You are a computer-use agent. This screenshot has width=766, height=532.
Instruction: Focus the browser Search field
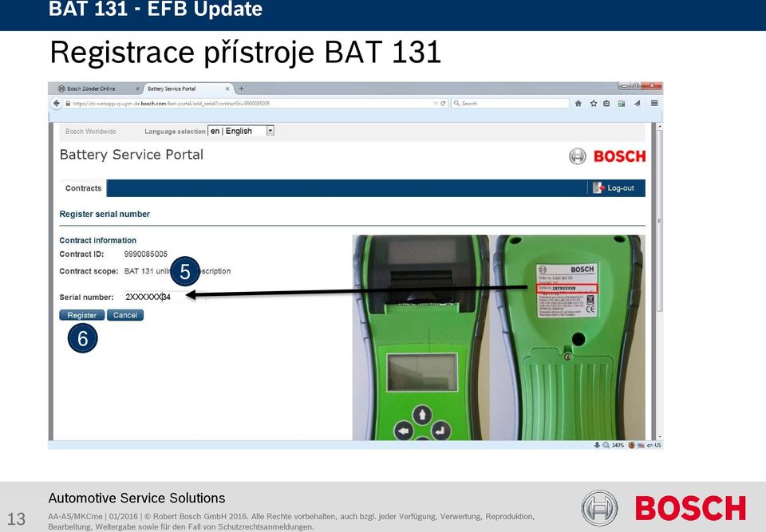tap(510, 103)
